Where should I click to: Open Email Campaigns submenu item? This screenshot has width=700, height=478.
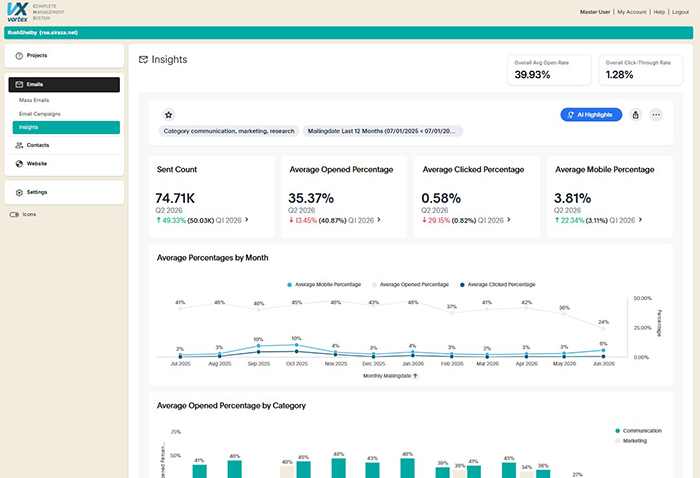point(39,114)
